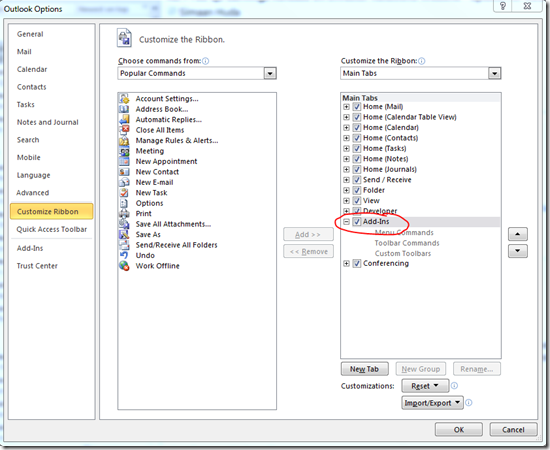Click the info icon next to Reset
Viewport: 550px width, 450px height.
(x=454, y=386)
